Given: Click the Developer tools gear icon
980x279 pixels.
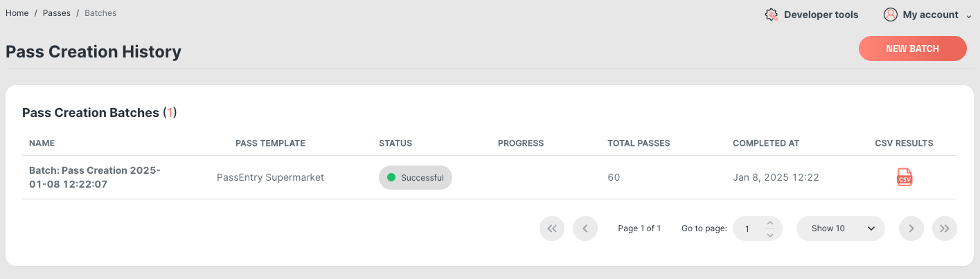Looking at the screenshot, I should [x=772, y=15].
